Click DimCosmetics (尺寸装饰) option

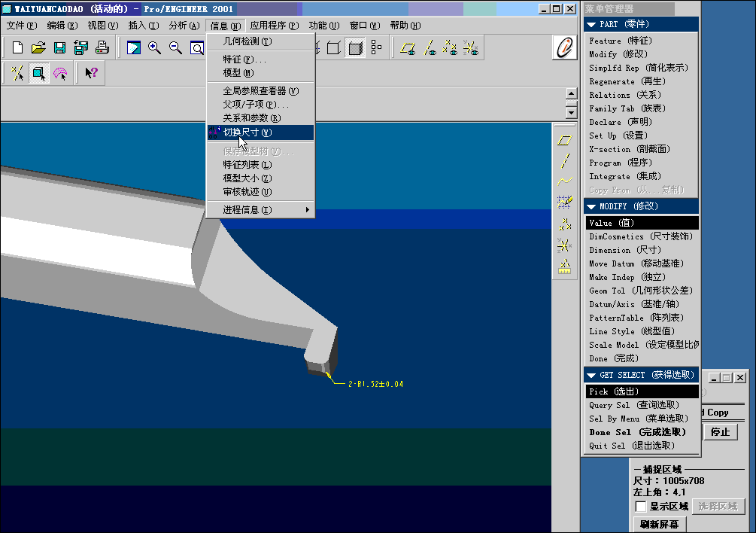(641, 236)
